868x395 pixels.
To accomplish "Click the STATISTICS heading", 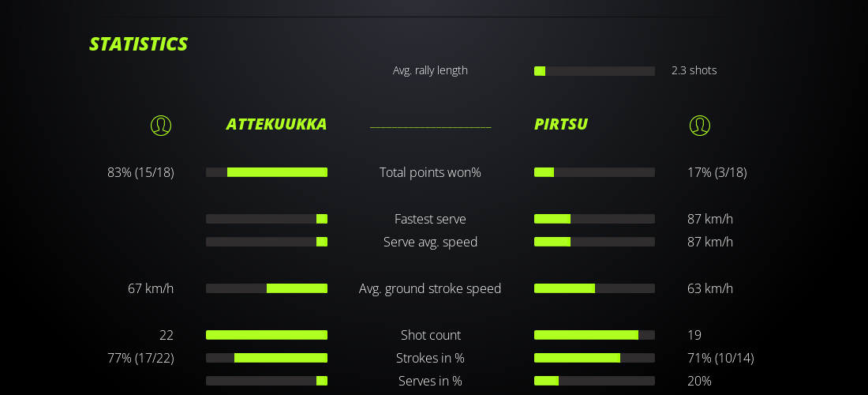I will click(x=138, y=44).
